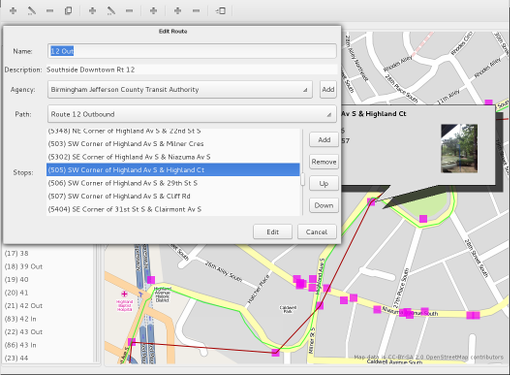This screenshot has width=510, height=375.
Task: Click the Hatcher Place street label
Action: [x=258, y=289]
